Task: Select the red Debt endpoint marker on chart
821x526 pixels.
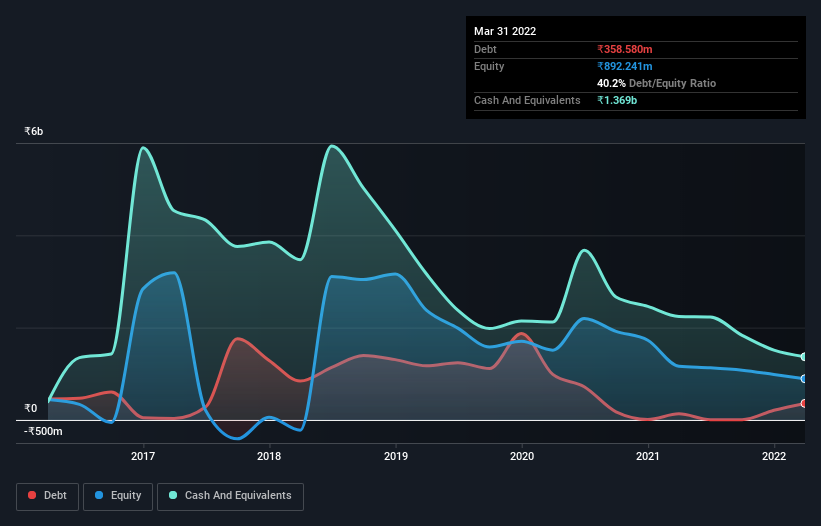Action: 804,404
